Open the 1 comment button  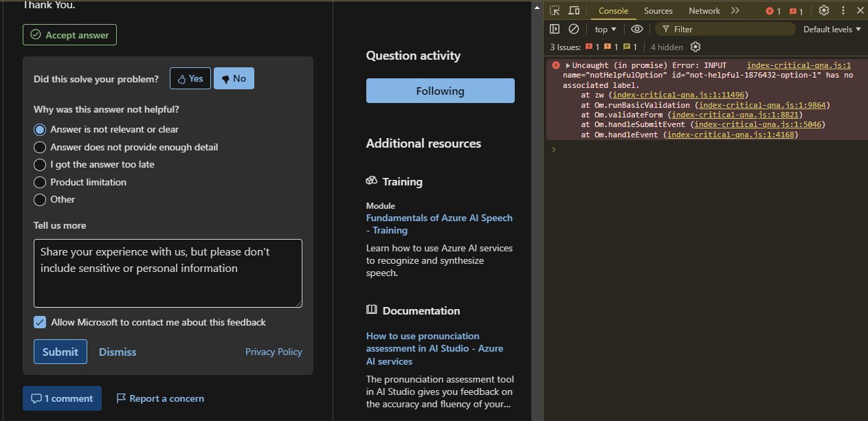[62, 398]
